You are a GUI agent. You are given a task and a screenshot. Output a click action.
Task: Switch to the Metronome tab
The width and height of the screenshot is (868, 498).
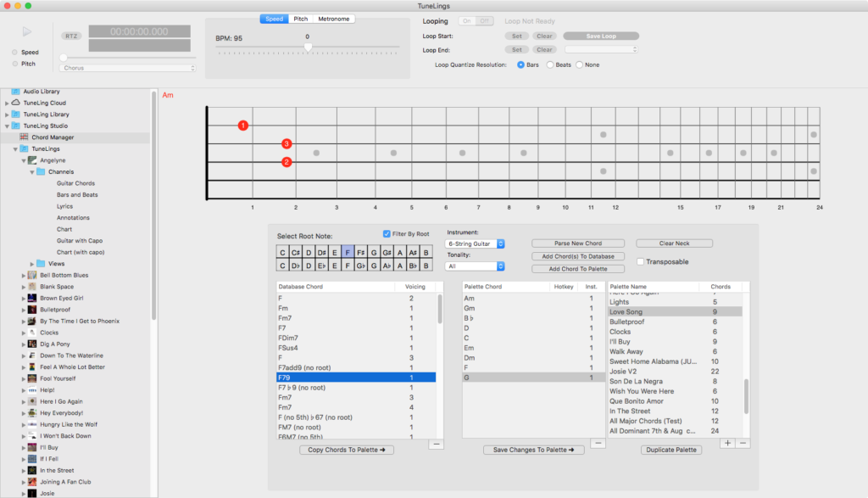click(334, 19)
